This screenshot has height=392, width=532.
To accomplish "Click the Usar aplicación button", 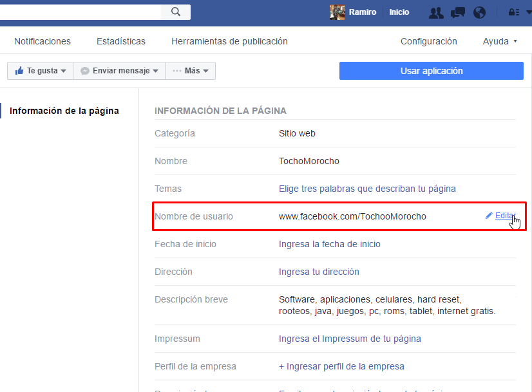I will tap(432, 71).
